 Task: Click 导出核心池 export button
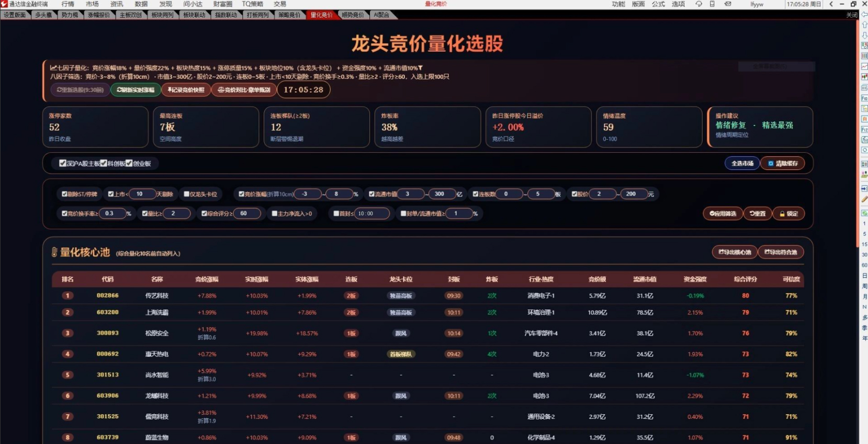(735, 252)
